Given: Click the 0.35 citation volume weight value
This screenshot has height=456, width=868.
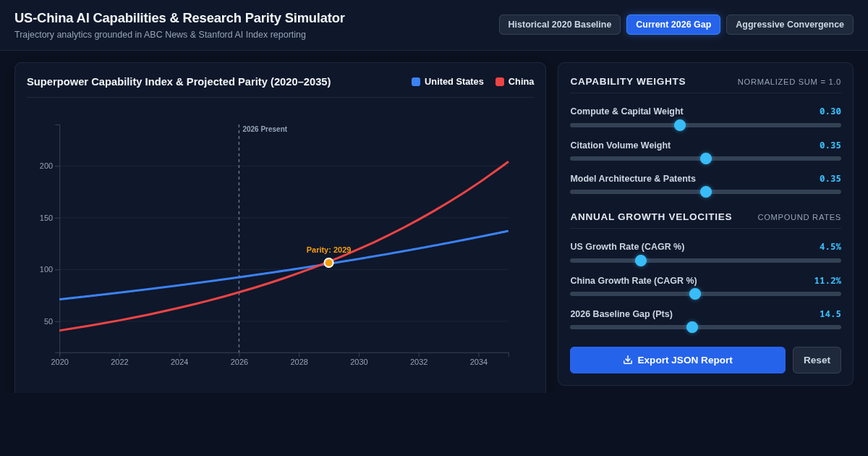Looking at the screenshot, I should pyautogui.click(x=830, y=145).
